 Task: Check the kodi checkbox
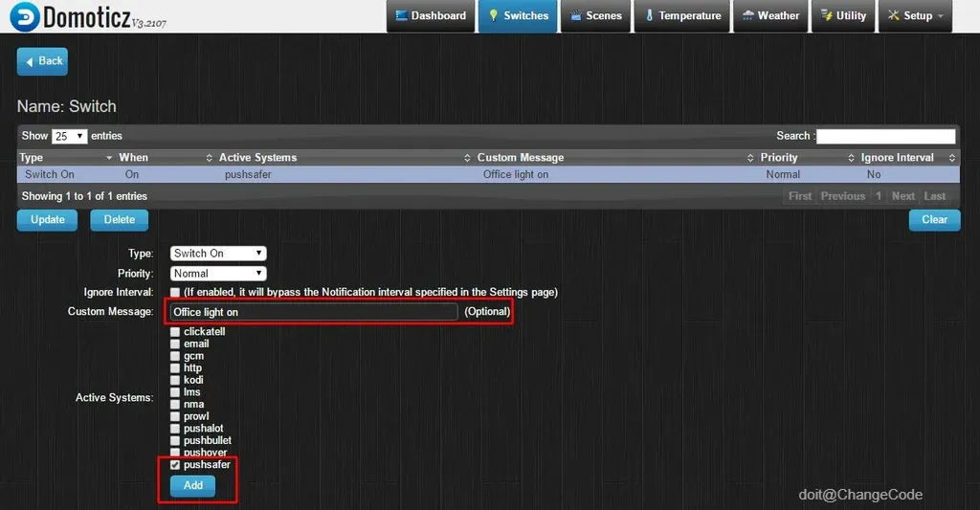[175, 380]
